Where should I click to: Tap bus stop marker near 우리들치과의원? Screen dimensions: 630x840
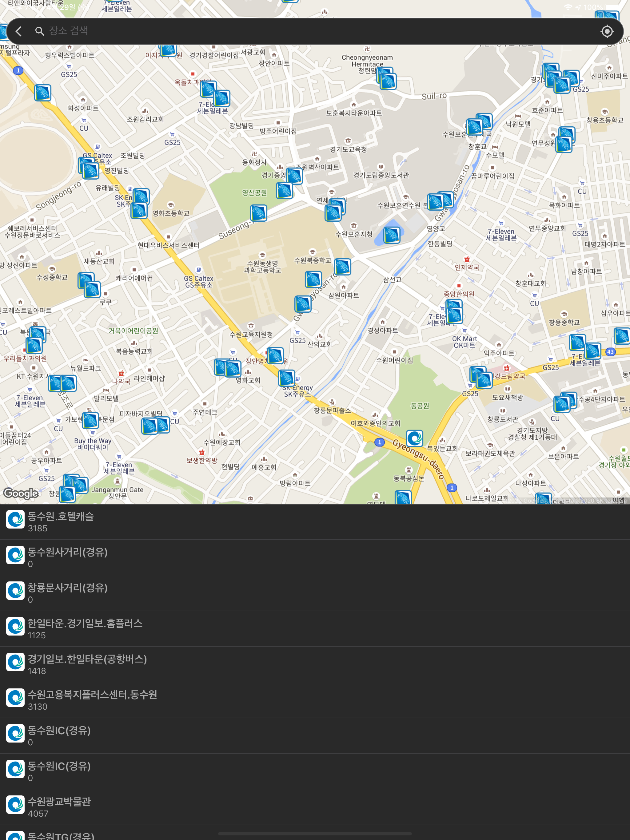[34, 346]
